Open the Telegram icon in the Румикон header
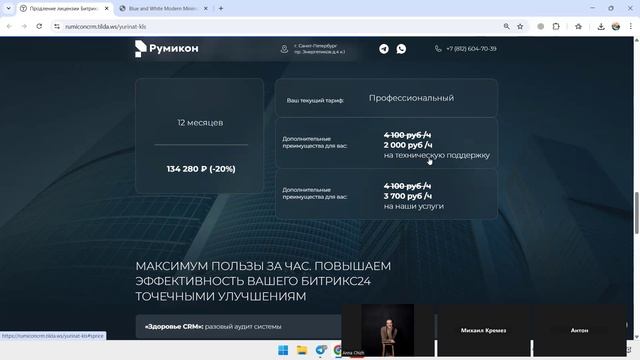Viewport: 640px width, 360px height. coord(384,49)
